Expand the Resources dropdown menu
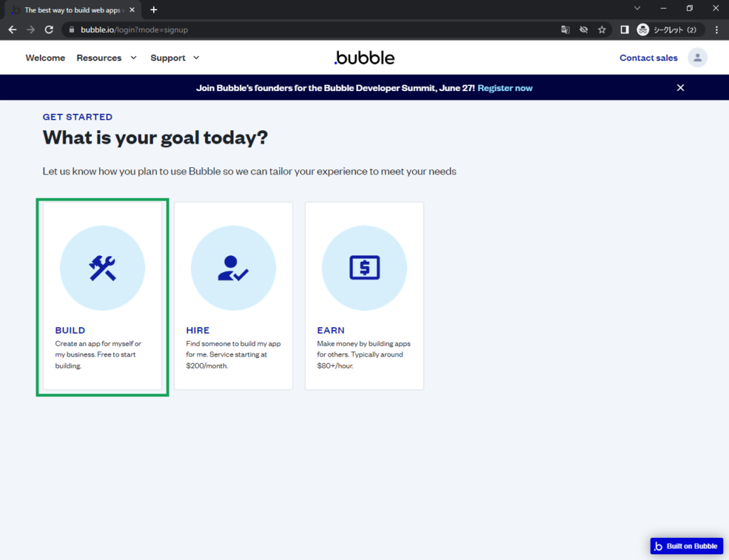The image size is (729, 560). (x=107, y=58)
